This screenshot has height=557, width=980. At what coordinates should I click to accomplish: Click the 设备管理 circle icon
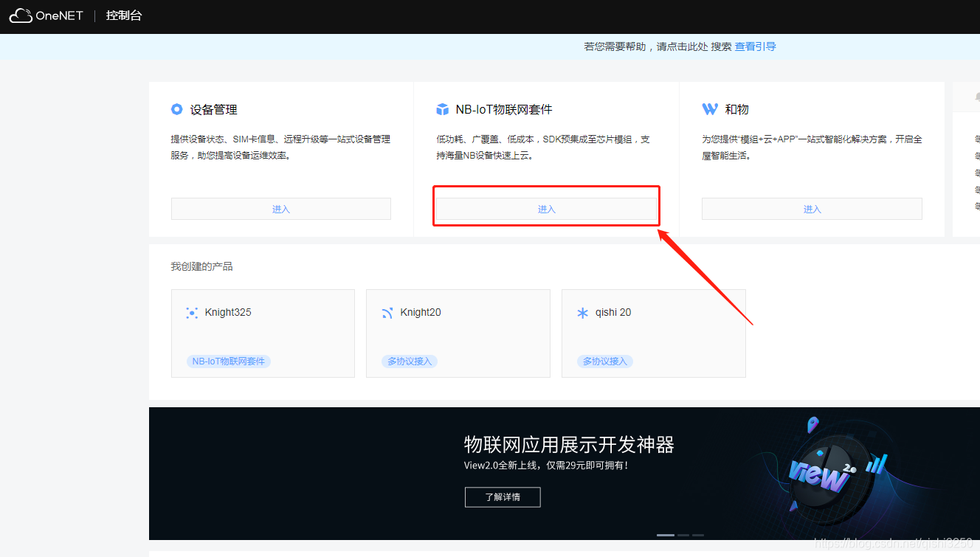(x=176, y=109)
